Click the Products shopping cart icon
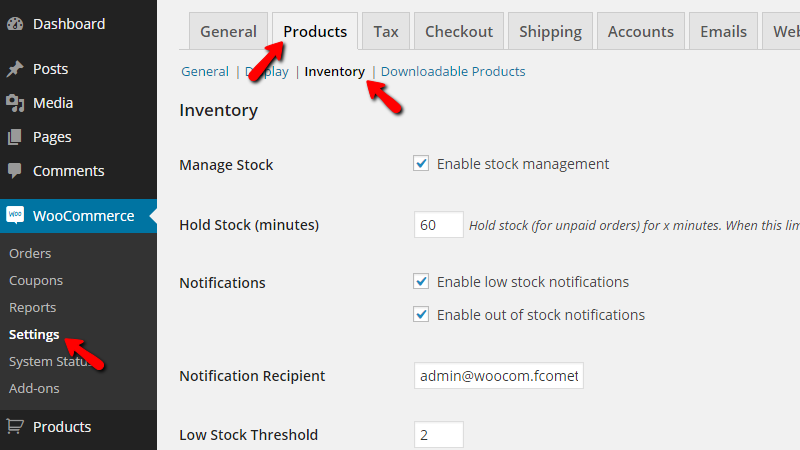Screen dimensions: 800x450 point(15,427)
